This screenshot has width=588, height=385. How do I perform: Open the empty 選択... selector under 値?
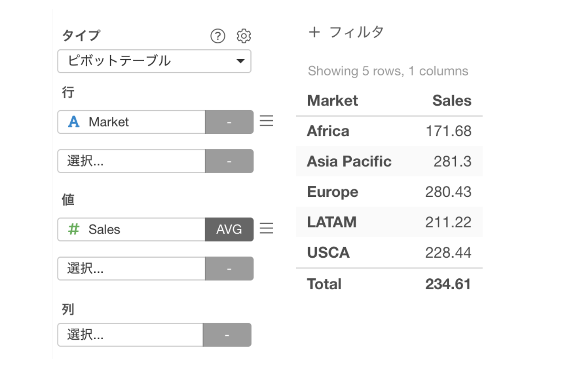tap(131, 268)
